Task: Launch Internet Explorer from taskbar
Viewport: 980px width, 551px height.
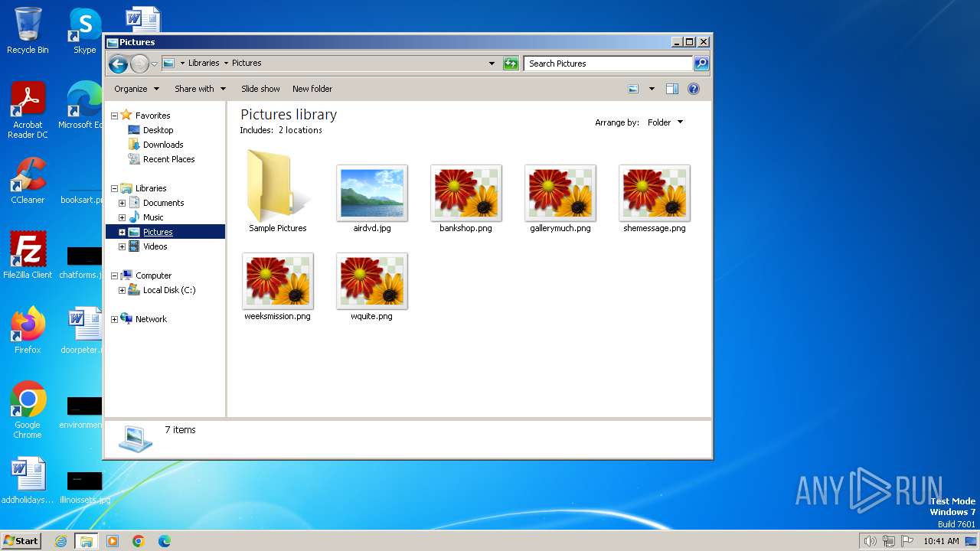Action: [61, 541]
